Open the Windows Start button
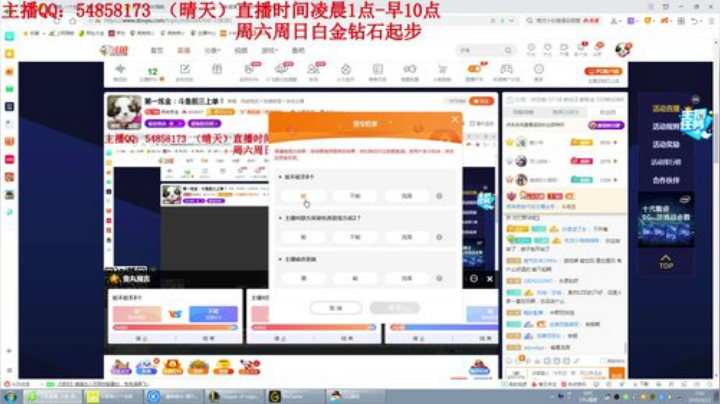Viewport: 720px width, 404px height. [10, 396]
